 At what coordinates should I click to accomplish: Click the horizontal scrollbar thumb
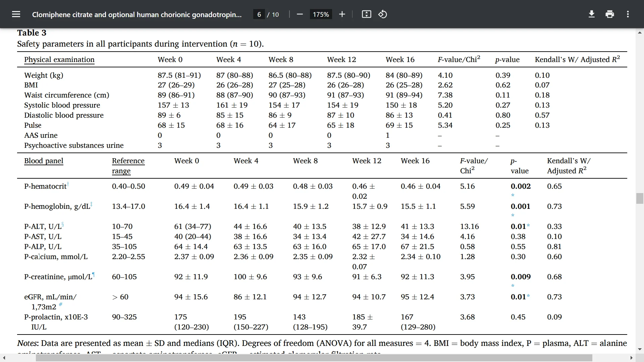314,358
